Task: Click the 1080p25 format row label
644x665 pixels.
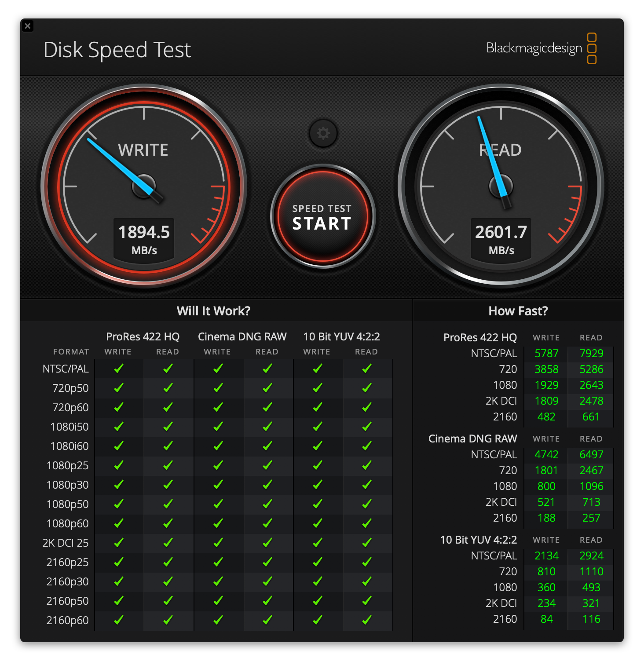Action: [x=67, y=465]
